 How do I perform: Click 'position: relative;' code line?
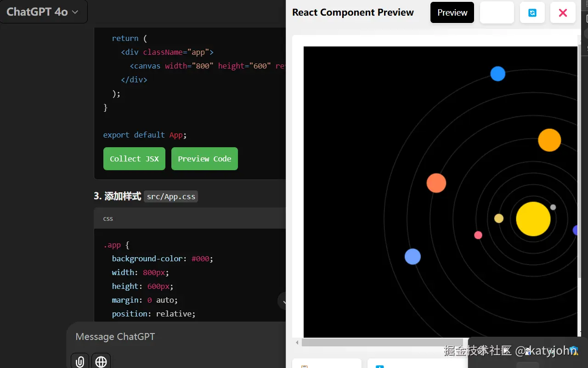(x=153, y=314)
